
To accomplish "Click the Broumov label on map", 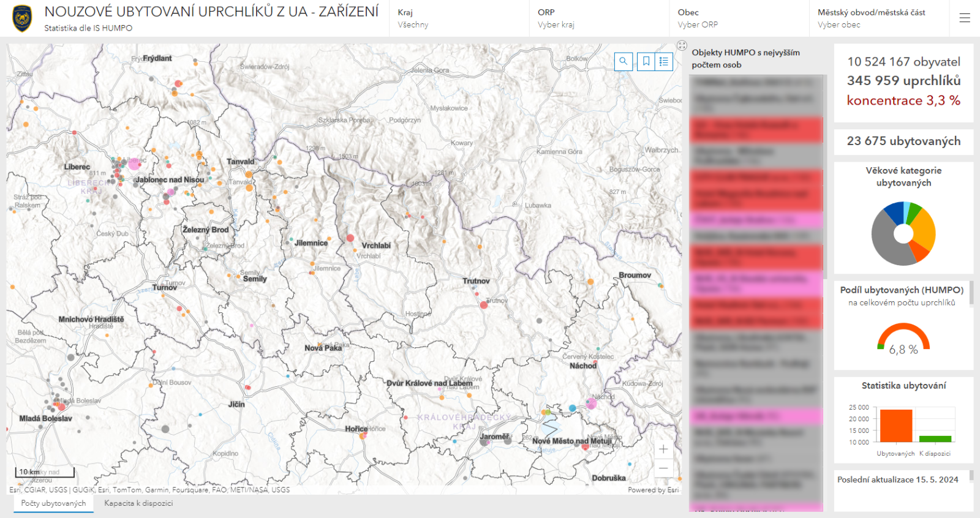I will point(635,276).
